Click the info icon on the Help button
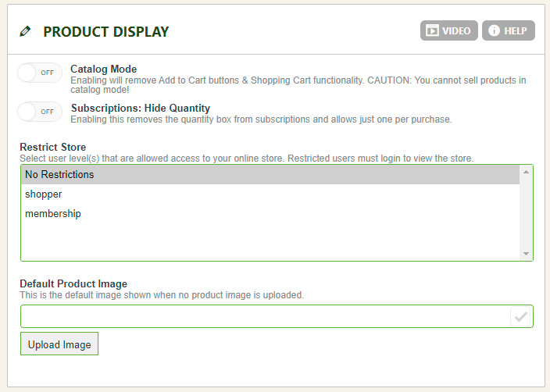 pos(493,31)
